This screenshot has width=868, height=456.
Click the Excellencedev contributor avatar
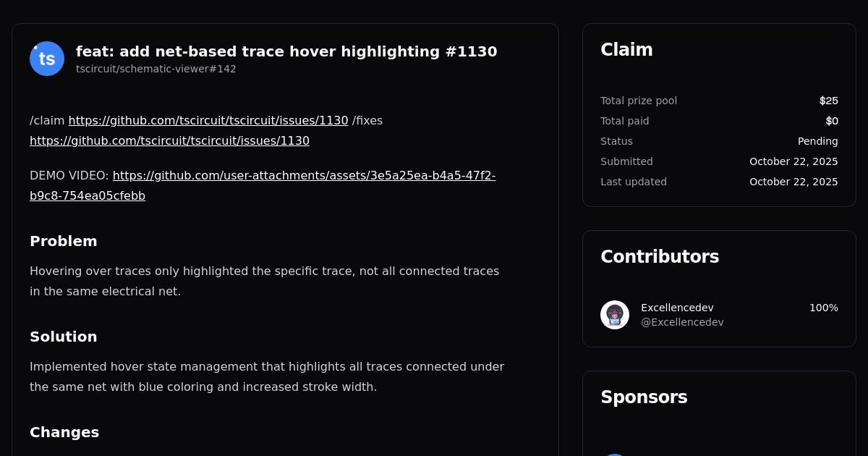click(615, 315)
